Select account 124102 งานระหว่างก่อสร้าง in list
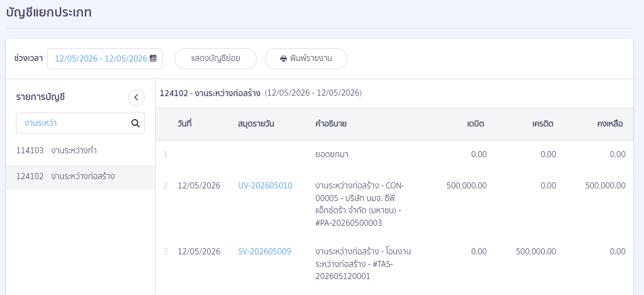644x295 pixels. (x=81, y=177)
